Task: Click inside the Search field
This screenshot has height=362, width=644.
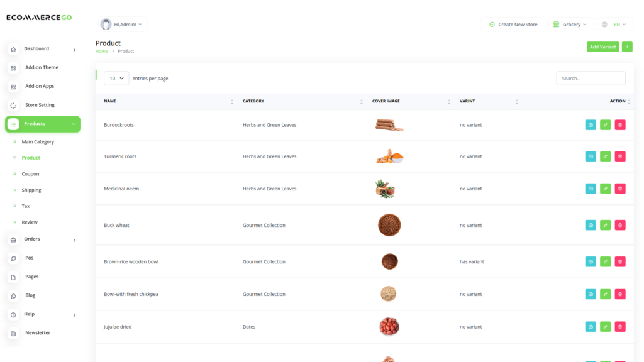Action: click(590, 78)
